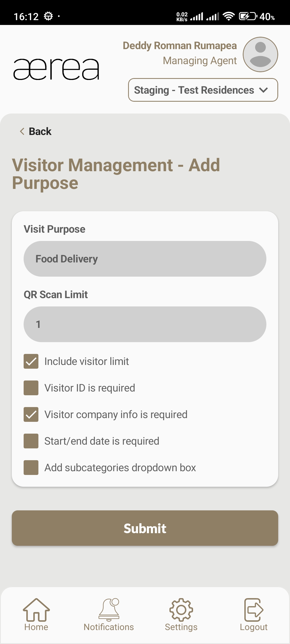This screenshot has width=290, height=644.
Task: Open Settings gear icon
Action: click(181, 610)
